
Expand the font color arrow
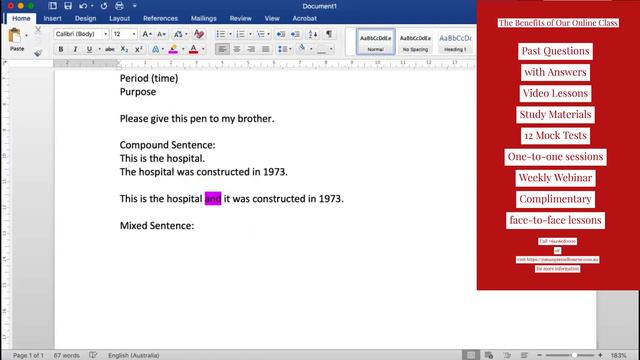203,49
